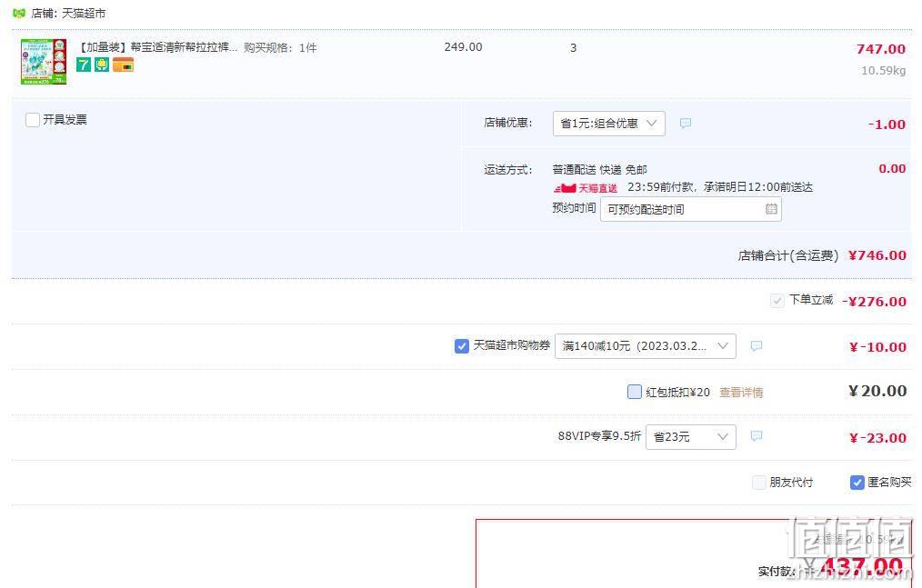Open the diaper product thumbnail image
922x588 pixels.
(x=44, y=62)
